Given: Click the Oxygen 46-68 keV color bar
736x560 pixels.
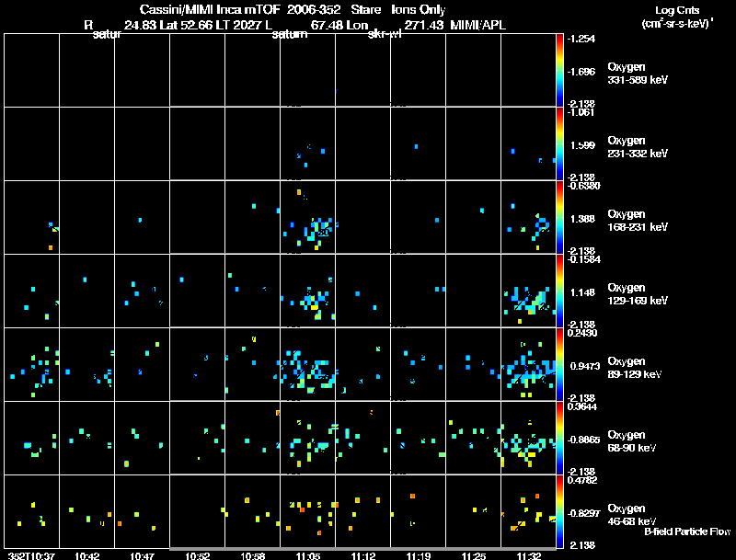Looking at the screenshot, I should 559,511.
